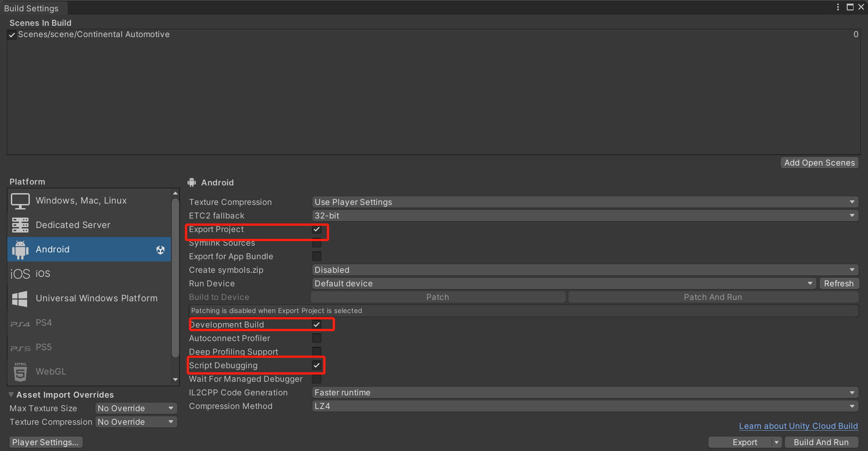Click the Build to Device label
Viewport: 868px width, 451px height.
pos(219,297)
